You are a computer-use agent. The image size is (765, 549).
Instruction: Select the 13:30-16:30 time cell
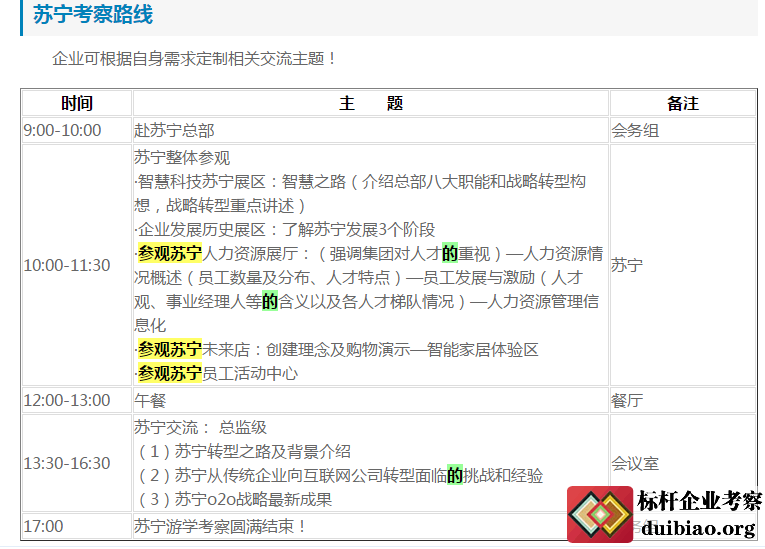pyautogui.click(x=77, y=463)
